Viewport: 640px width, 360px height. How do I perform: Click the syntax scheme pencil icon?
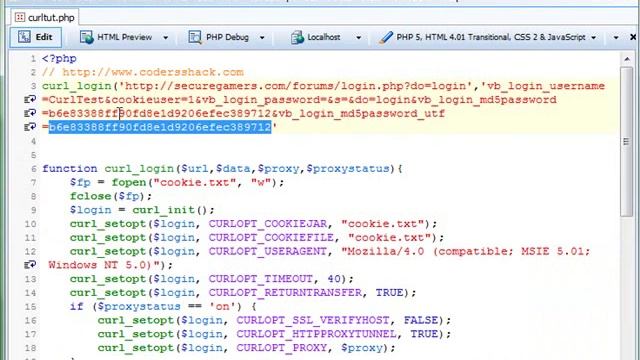pos(385,37)
